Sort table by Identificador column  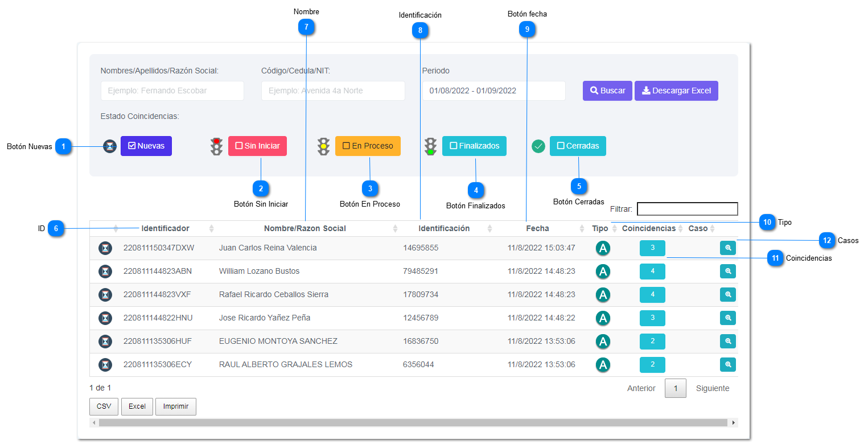[165, 228]
